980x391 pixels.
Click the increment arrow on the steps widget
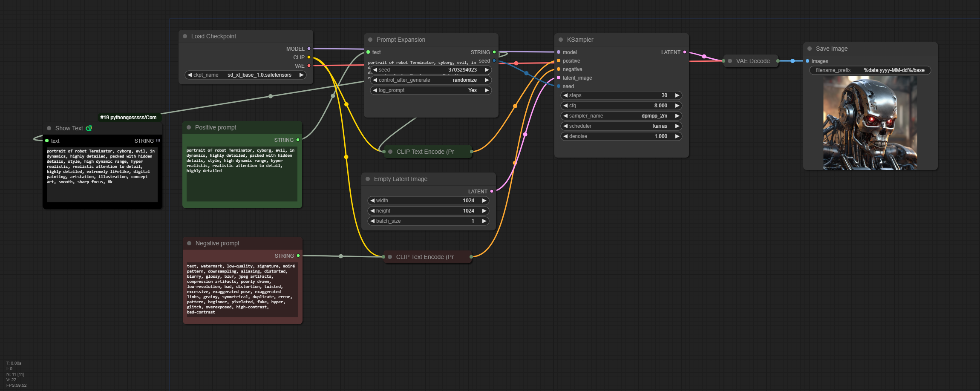(x=677, y=95)
